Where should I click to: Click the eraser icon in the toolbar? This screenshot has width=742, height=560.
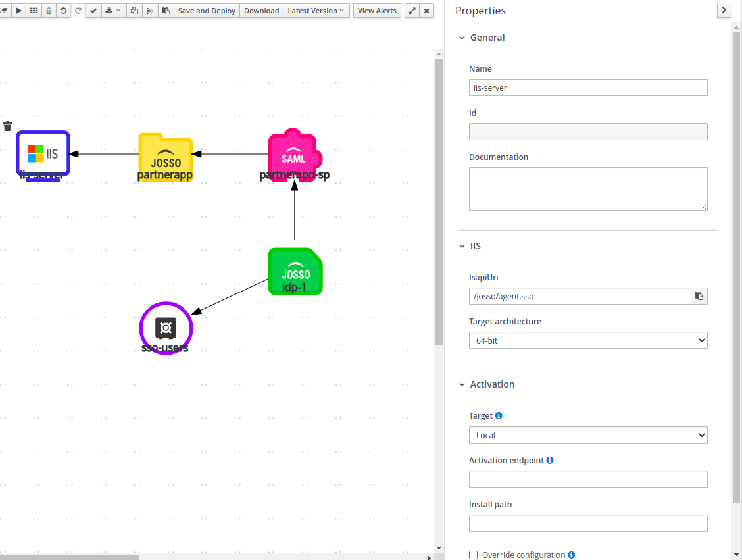[4, 11]
